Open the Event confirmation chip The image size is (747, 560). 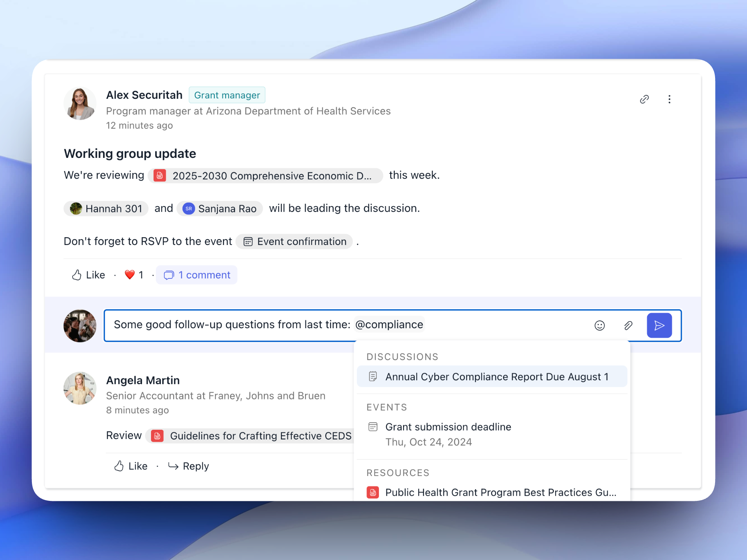coord(295,241)
